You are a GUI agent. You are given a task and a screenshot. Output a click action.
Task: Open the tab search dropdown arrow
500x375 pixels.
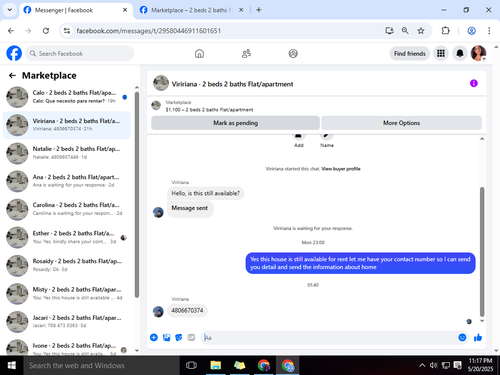(10, 10)
